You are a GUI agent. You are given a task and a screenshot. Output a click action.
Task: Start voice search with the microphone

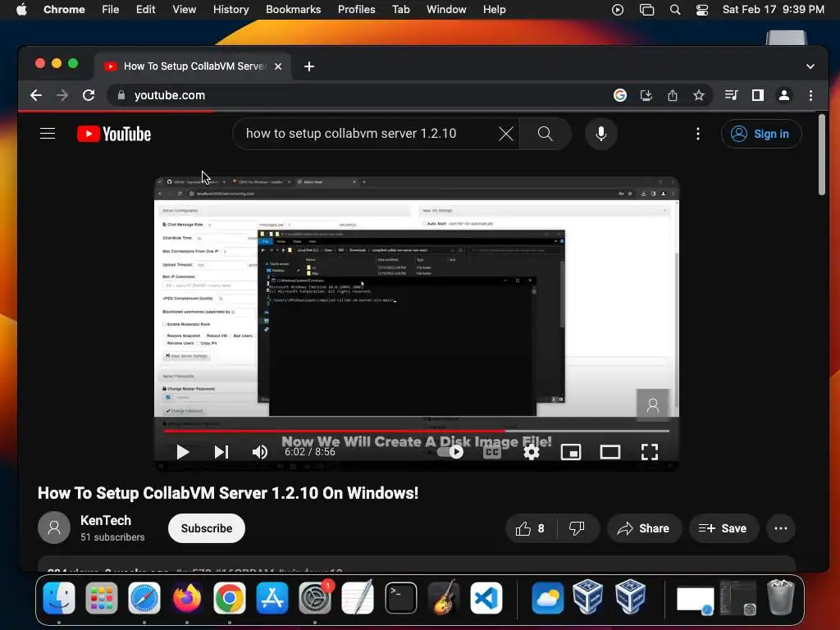pos(601,134)
